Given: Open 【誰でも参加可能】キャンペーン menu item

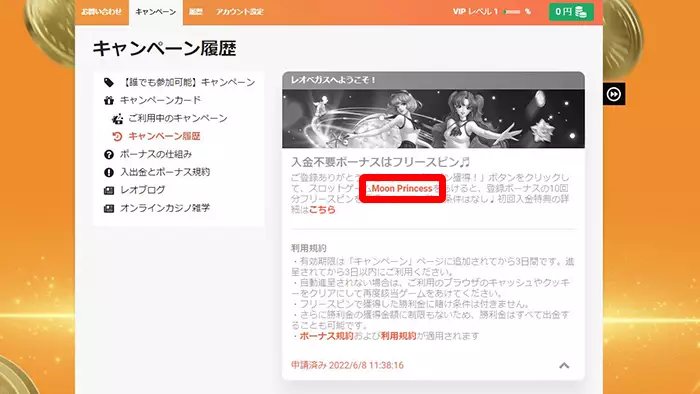Looking at the screenshot, I should point(188,82).
